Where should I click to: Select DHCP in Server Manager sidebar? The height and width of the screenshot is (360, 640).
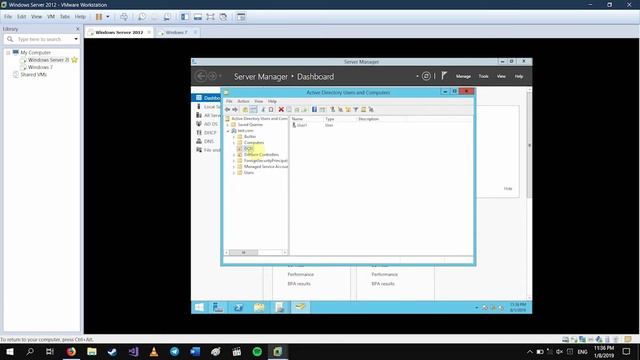(x=207, y=133)
